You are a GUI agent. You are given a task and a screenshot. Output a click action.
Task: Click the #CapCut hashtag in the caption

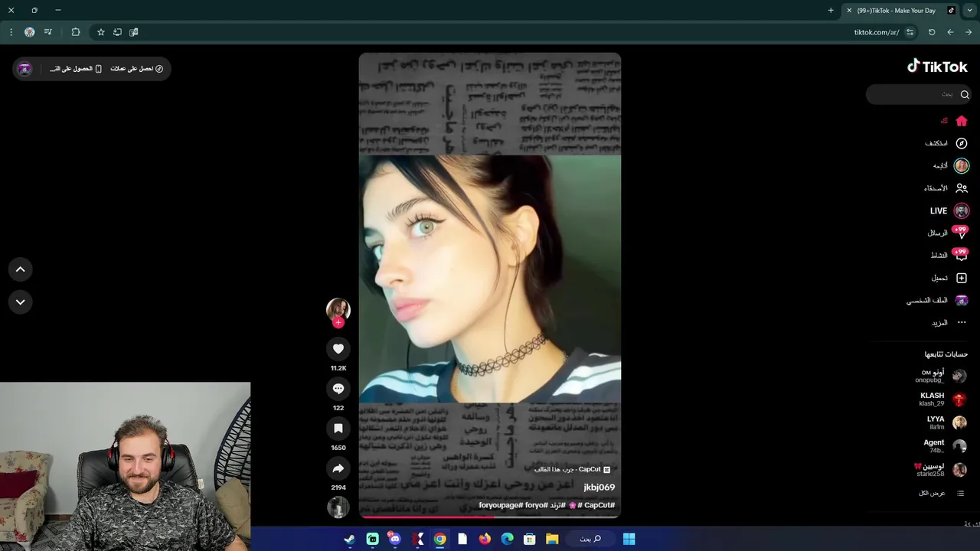tap(599, 505)
